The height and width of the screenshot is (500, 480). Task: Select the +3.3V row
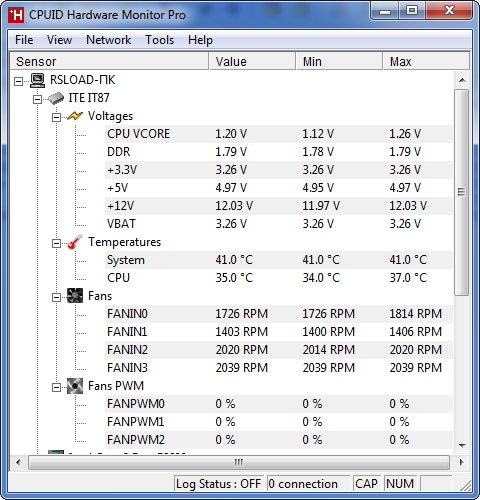[279, 170]
